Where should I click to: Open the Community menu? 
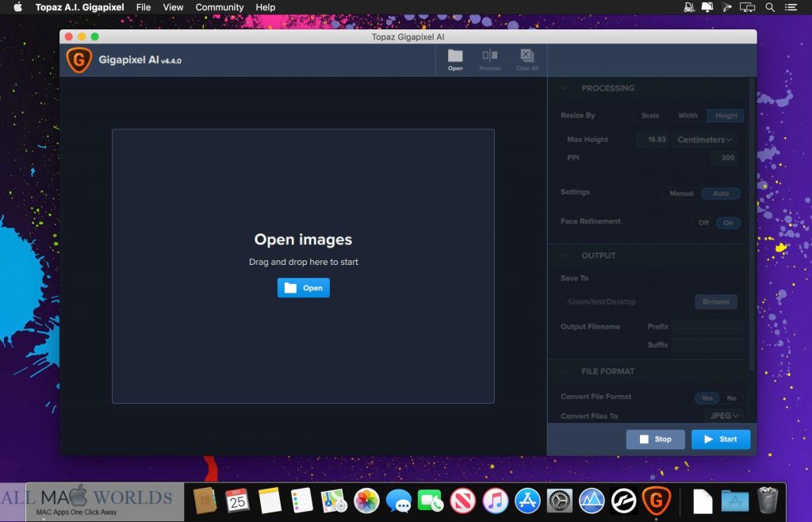pyautogui.click(x=220, y=7)
